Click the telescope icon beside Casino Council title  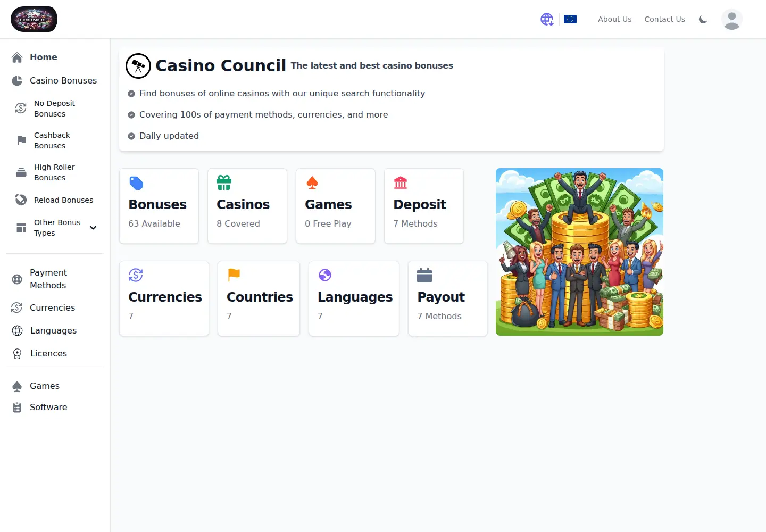(138, 66)
